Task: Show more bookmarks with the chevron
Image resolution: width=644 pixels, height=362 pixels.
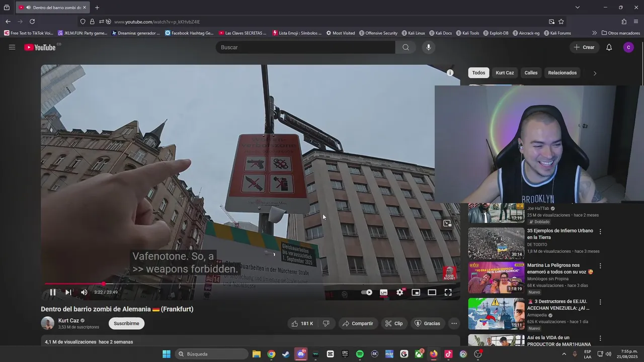Action: tap(594, 33)
